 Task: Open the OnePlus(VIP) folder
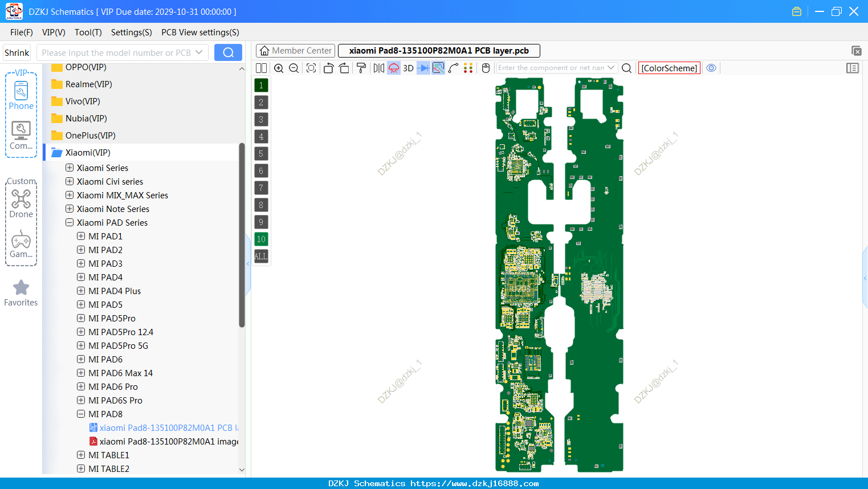tap(83, 135)
